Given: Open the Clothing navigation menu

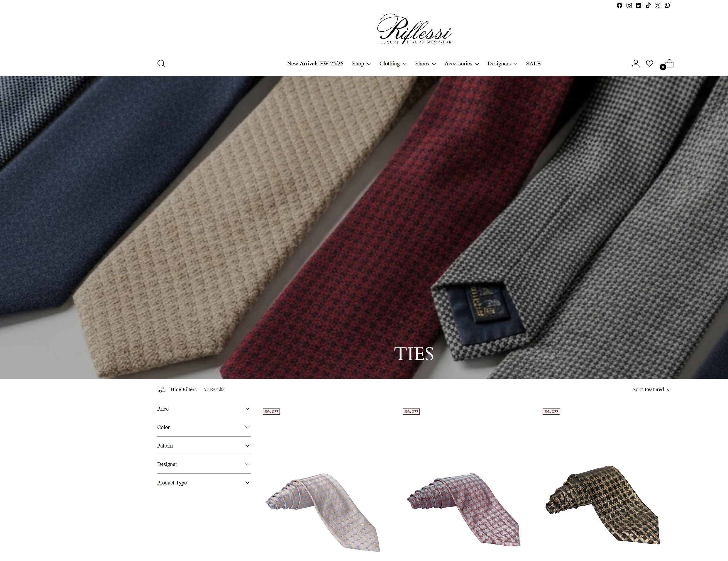Looking at the screenshot, I should pyautogui.click(x=393, y=63).
